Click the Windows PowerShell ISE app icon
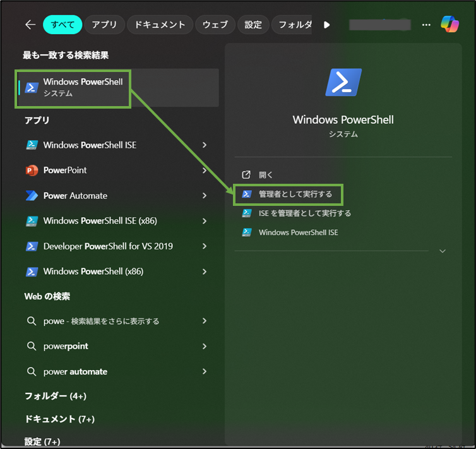The height and width of the screenshot is (449, 476). click(32, 145)
